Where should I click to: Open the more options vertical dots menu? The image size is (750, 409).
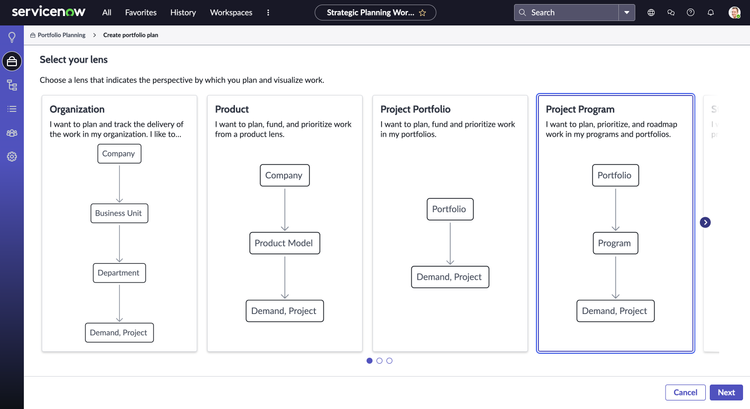point(268,12)
